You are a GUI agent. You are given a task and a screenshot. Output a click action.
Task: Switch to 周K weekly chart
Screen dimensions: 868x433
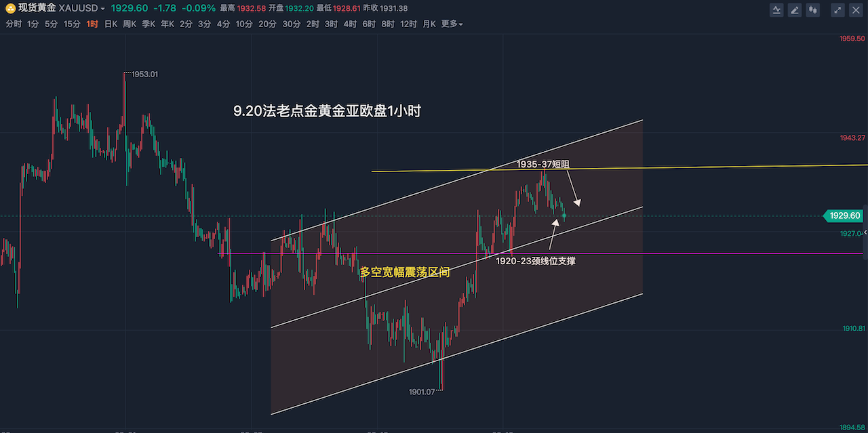point(130,24)
